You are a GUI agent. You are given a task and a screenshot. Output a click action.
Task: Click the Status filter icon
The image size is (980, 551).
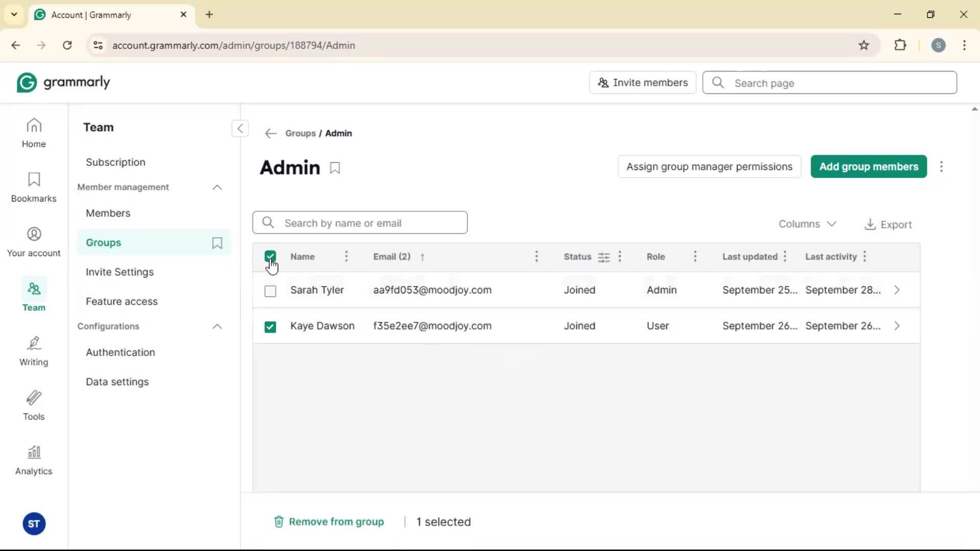604,257
